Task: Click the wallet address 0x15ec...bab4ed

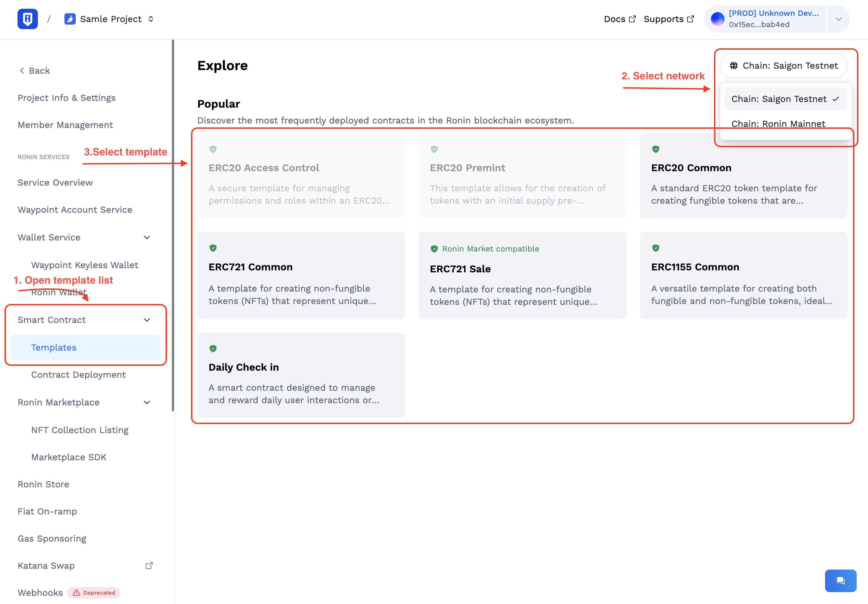Action: [759, 25]
